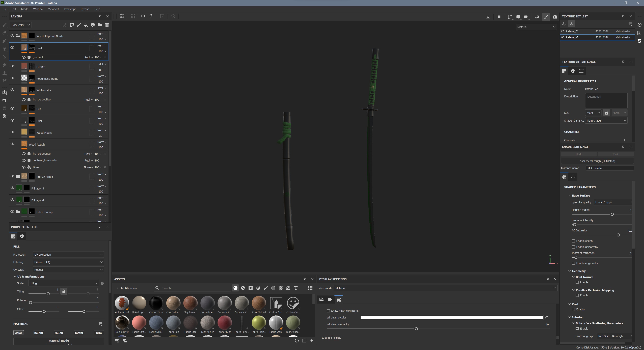Open the Shader Instance dropdown
This screenshot has height=350, width=644.
click(x=606, y=121)
